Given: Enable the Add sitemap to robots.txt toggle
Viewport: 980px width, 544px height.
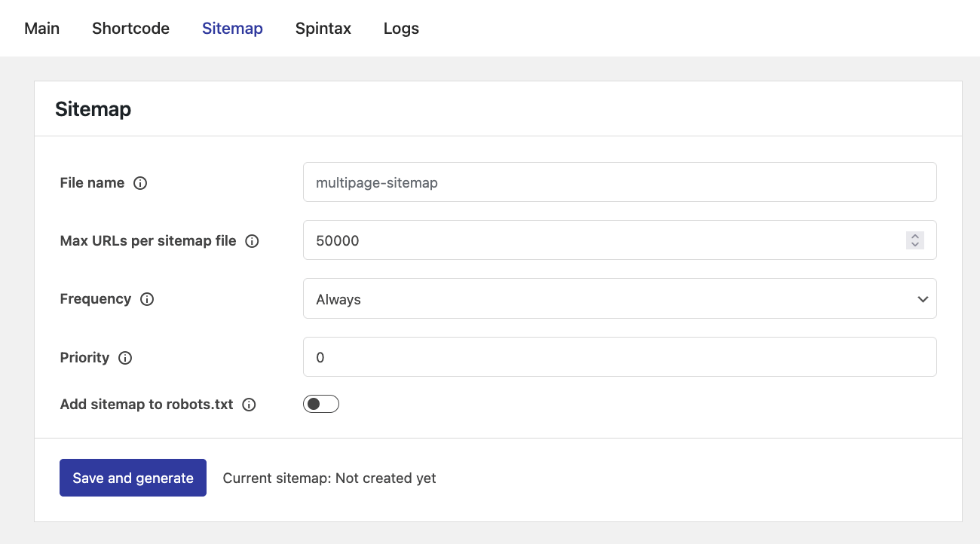Looking at the screenshot, I should point(320,403).
